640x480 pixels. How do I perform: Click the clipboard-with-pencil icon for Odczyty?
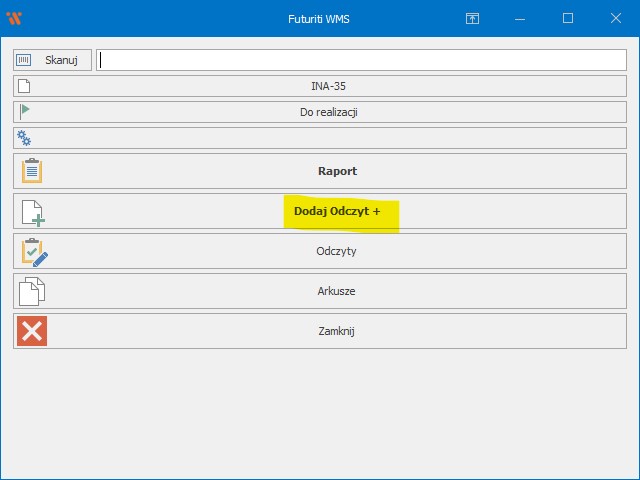33,251
